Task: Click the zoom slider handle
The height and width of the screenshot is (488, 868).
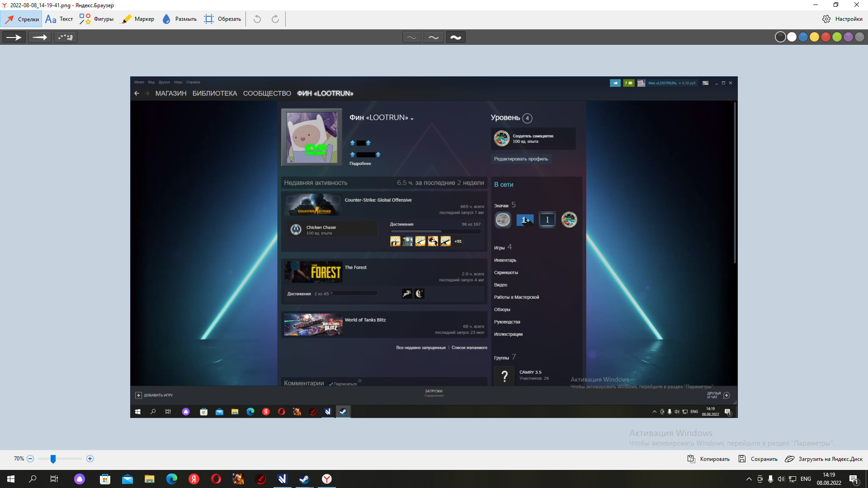Action: (x=53, y=459)
